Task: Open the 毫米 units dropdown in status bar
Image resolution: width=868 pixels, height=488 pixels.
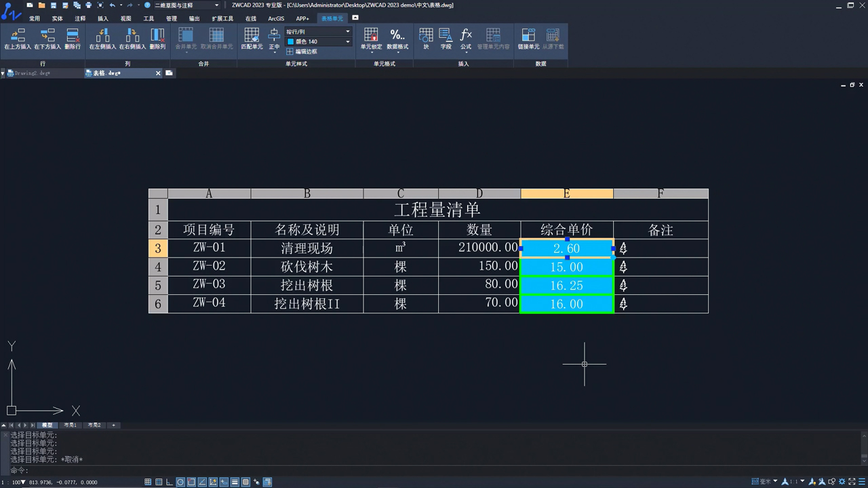Action: pyautogui.click(x=765, y=482)
